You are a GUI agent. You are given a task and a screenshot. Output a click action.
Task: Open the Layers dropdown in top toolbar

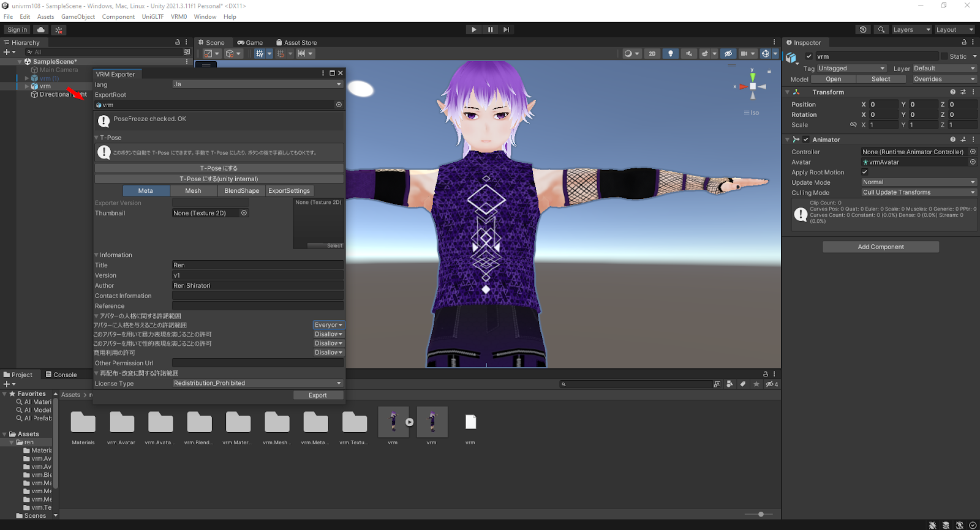coord(911,29)
